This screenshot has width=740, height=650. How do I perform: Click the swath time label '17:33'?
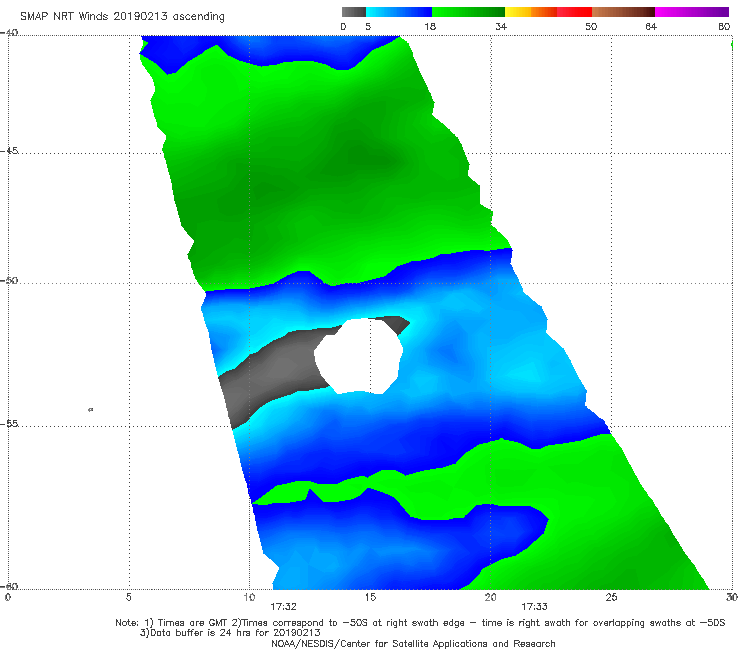(534, 607)
